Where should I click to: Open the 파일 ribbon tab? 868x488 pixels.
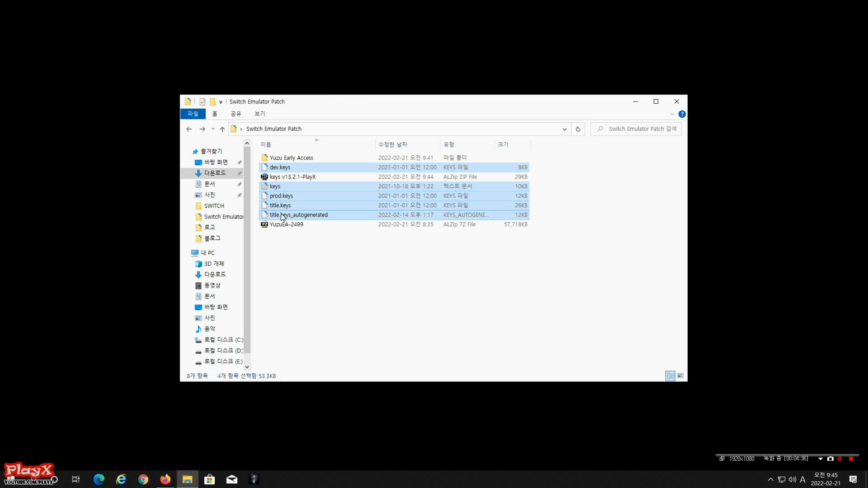coord(193,114)
